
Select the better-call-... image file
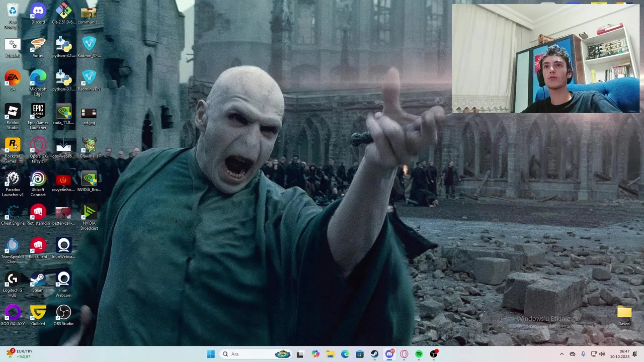click(x=63, y=215)
